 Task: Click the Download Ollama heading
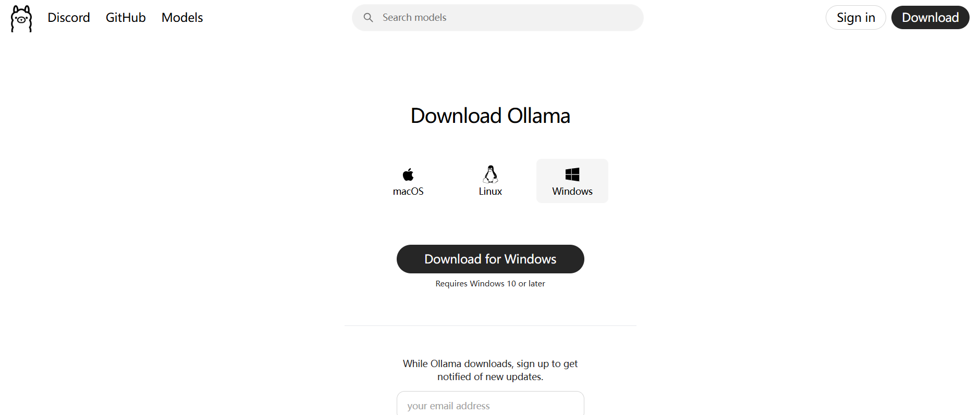[490, 116]
